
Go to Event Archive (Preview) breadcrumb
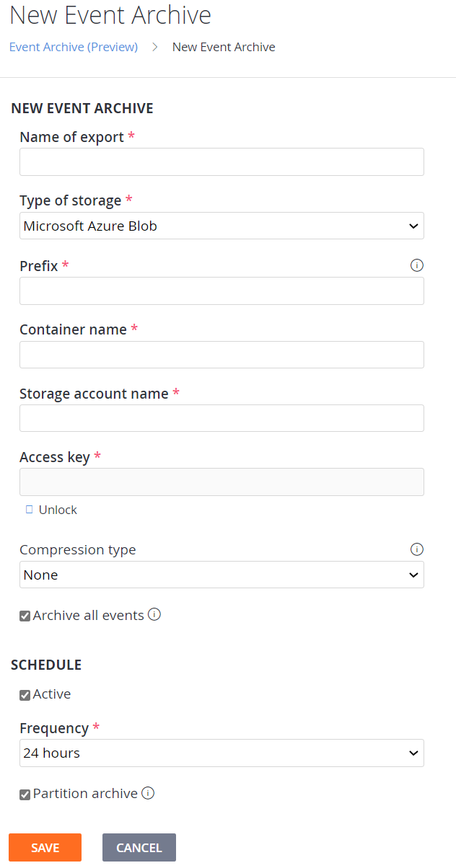(74, 47)
